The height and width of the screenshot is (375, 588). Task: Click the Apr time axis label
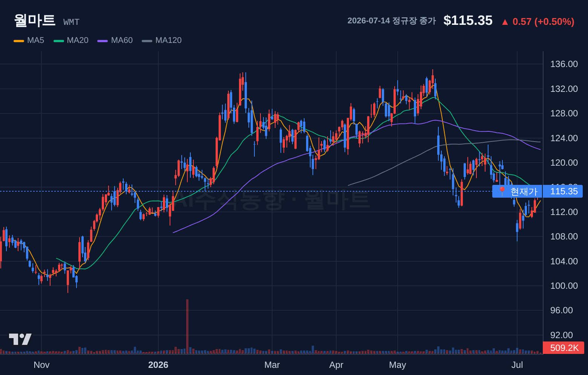pos(336,365)
